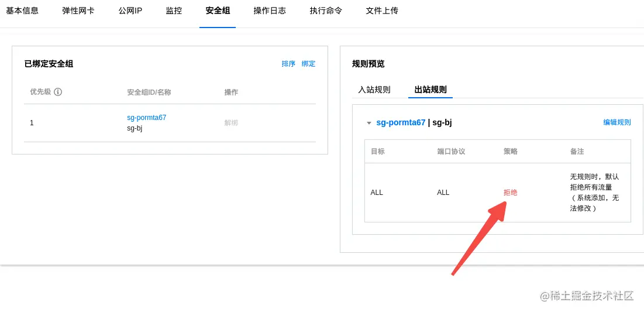Image resolution: width=644 pixels, height=312 pixels.
Task: Open the 文件上传 tab
Action: point(382,11)
